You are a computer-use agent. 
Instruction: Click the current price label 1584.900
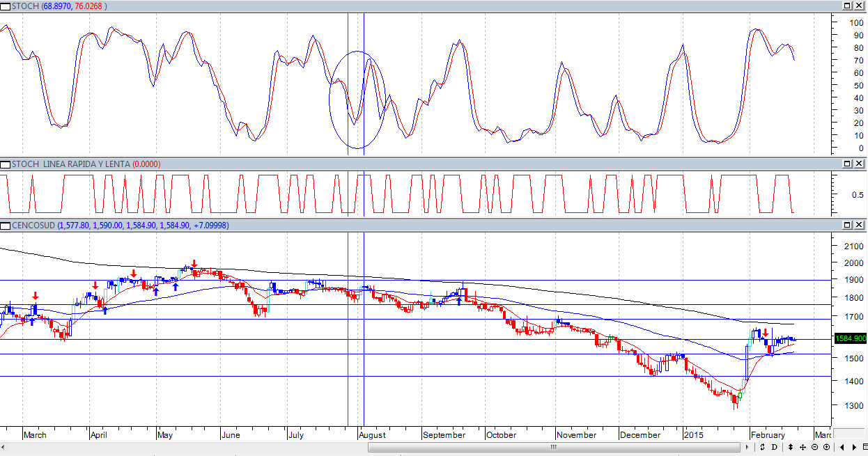pyautogui.click(x=849, y=338)
